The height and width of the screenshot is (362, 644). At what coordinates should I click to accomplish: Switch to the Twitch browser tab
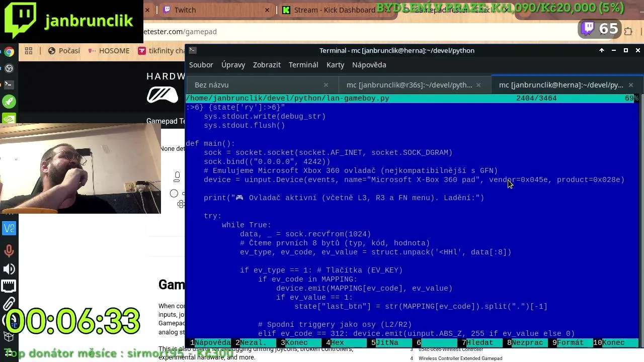click(216, 10)
